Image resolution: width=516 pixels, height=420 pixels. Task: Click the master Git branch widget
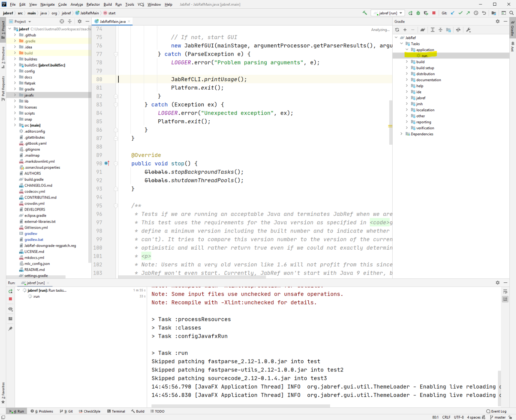498,417
